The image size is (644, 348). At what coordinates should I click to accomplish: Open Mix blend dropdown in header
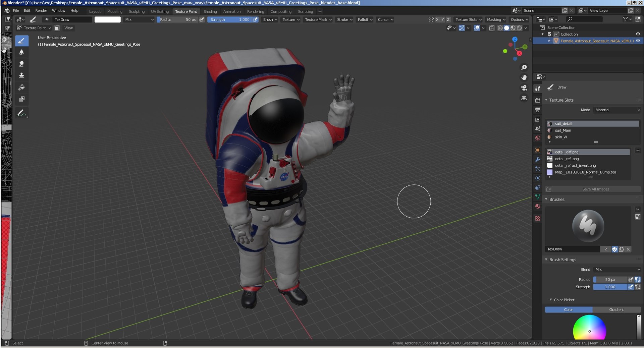139,19
